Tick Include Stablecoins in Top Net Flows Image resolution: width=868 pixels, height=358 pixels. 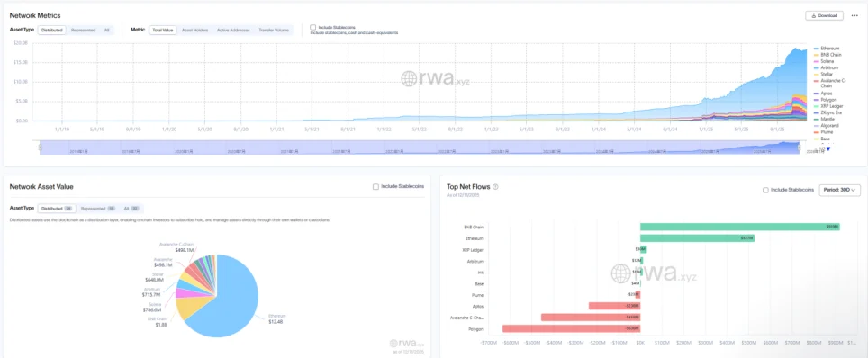[765, 190]
